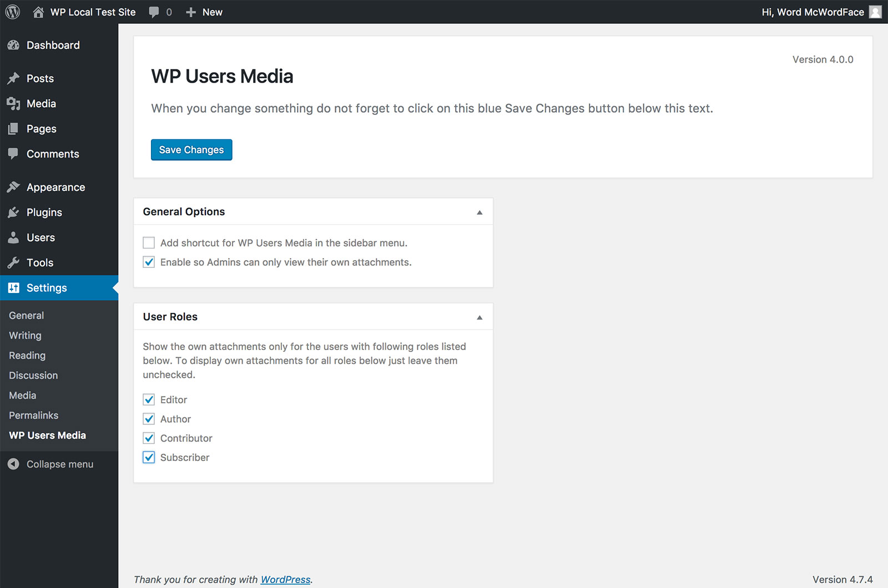This screenshot has width=888, height=588.
Task: Open the Posts menu
Action: [x=40, y=79]
